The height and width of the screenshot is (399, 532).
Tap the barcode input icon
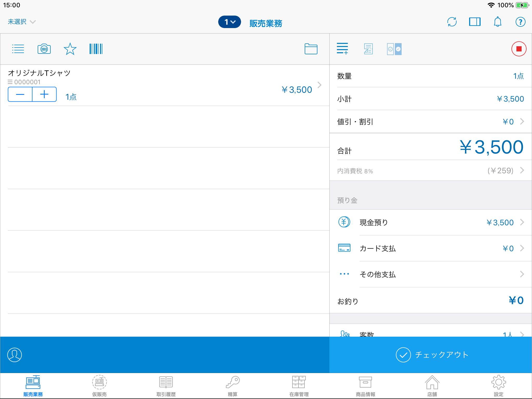pos(96,49)
